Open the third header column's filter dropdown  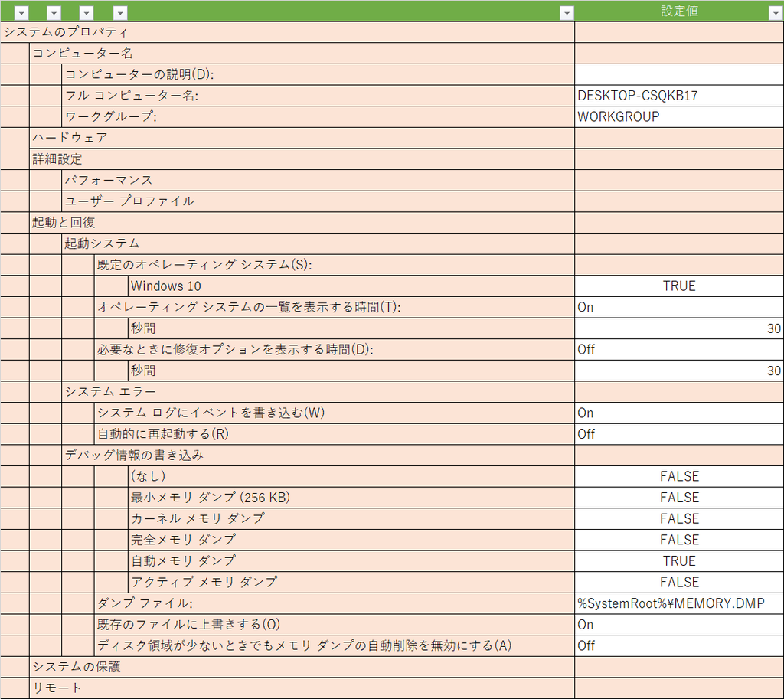87,13
